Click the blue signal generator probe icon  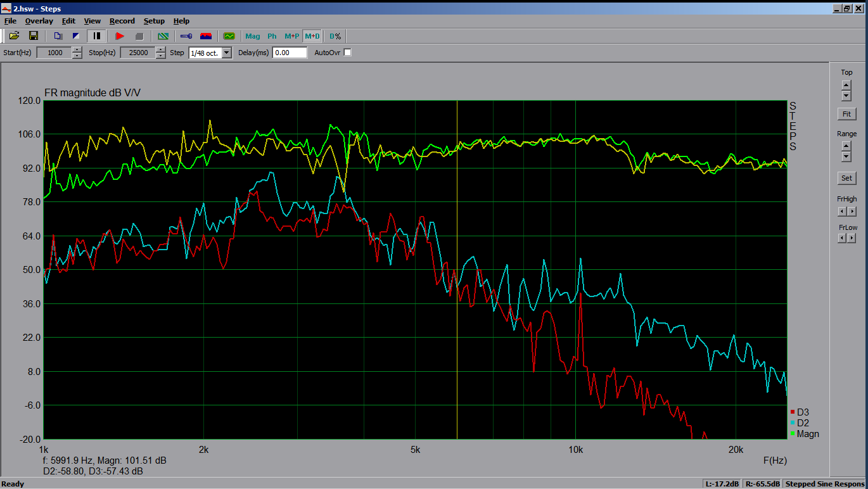[x=186, y=36]
